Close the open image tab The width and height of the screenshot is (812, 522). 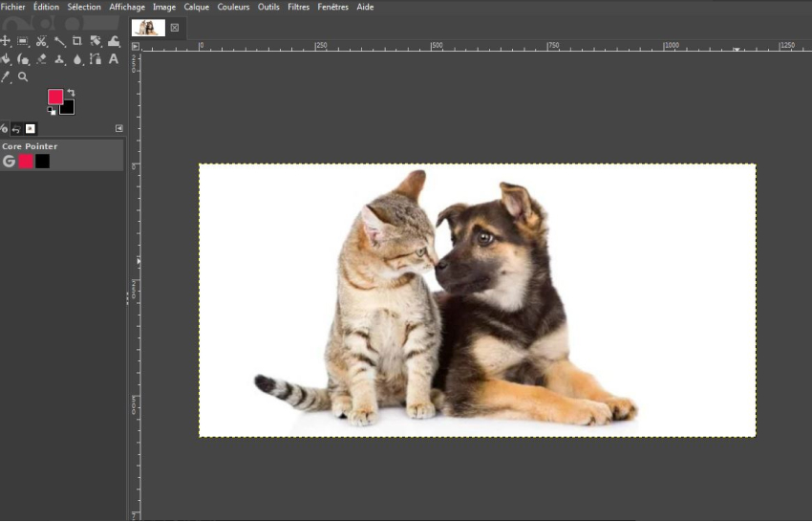point(175,28)
